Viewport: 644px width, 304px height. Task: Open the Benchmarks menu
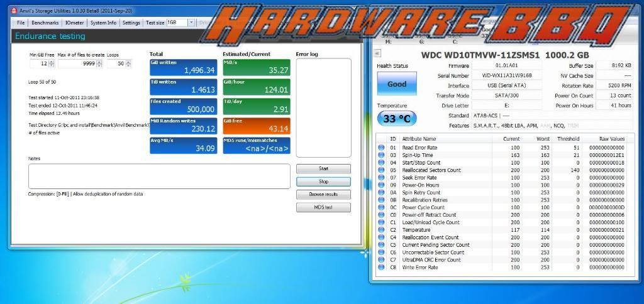pos(45,23)
